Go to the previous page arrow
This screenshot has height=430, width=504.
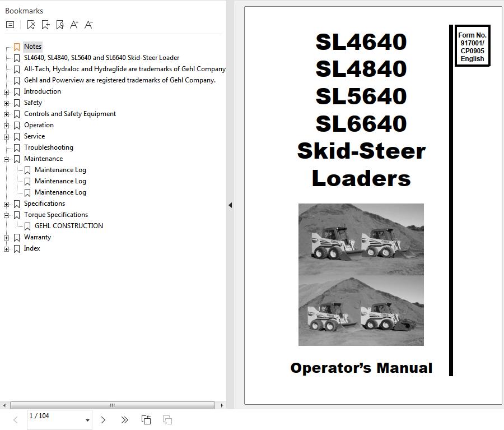pos(16,420)
